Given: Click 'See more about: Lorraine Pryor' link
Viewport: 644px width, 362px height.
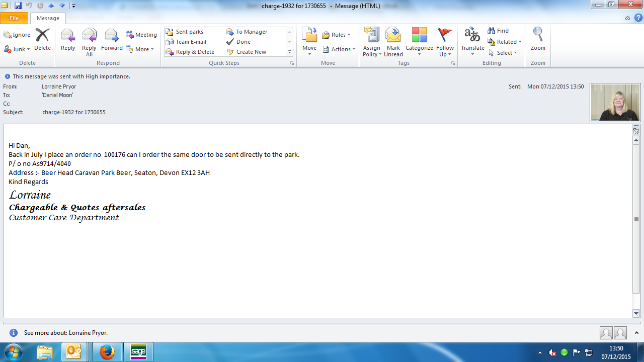Looking at the screenshot, I should [66, 333].
